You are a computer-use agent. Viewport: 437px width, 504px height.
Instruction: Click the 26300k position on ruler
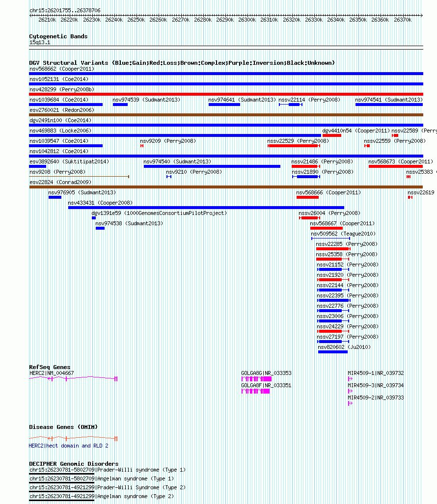(247, 20)
